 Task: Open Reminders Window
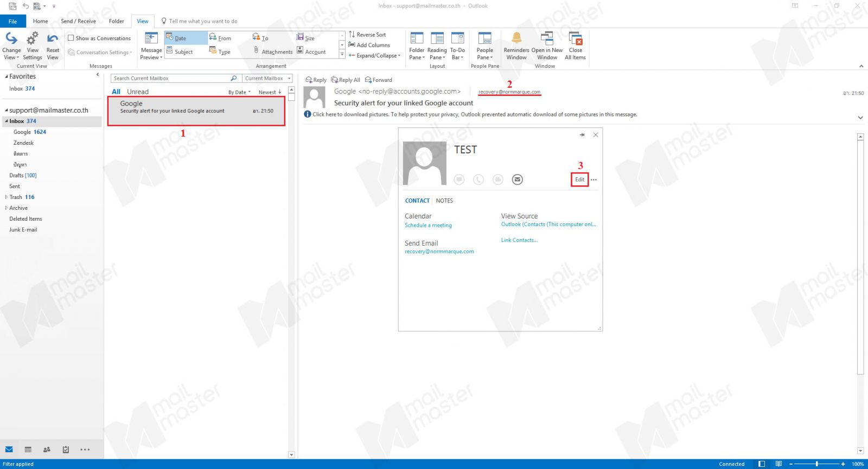tap(516, 46)
